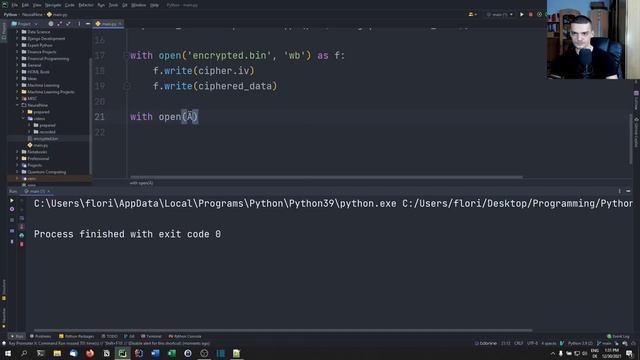The height and width of the screenshot is (360, 640).
Task: Click the editor horizontal scrollbar
Action: (326, 177)
